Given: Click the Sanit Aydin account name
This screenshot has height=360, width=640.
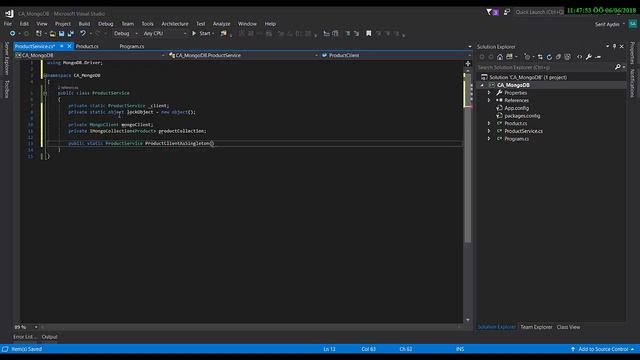Looking at the screenshot, I should click(607, 24).
